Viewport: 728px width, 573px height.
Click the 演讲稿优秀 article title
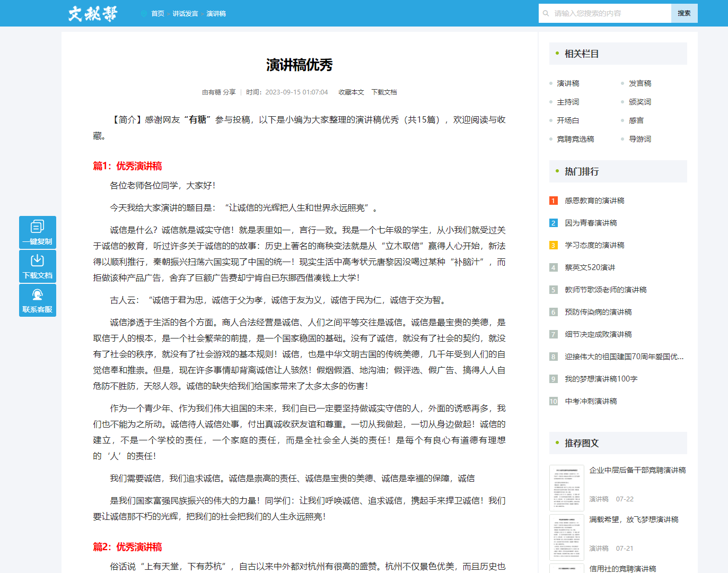(x=300, y=65)
